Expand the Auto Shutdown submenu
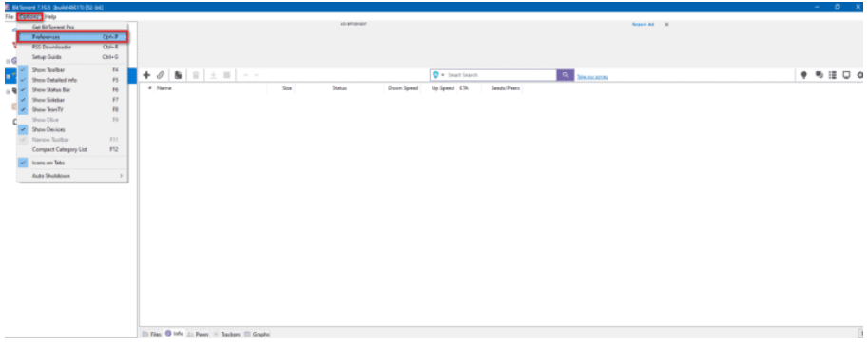Image resolution: width=868 pixels, height=347 pixels. coord(72,176)
